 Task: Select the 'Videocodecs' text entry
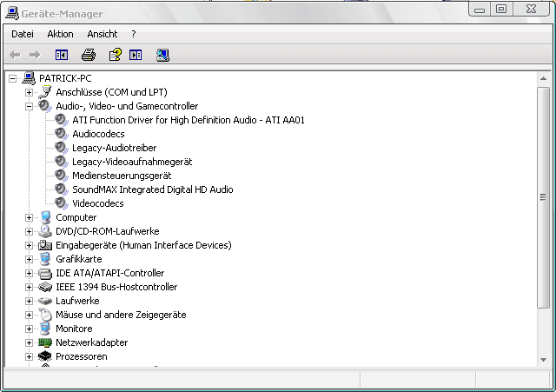coord(98,203)
